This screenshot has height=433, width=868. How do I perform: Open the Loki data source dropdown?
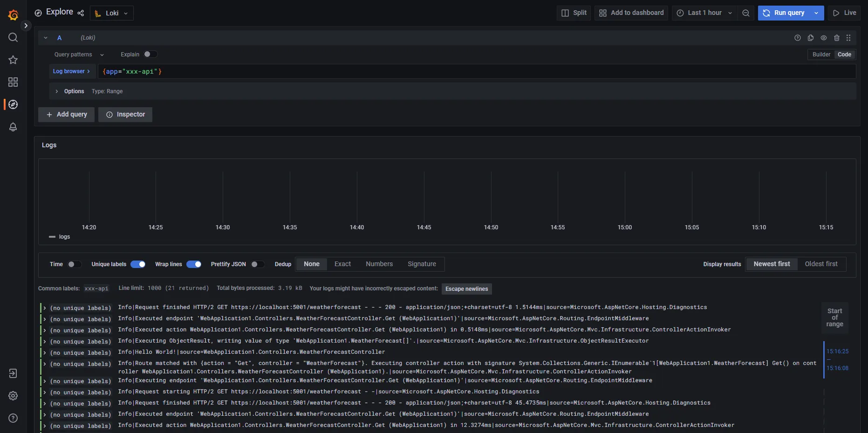click(x=112, y=13)
